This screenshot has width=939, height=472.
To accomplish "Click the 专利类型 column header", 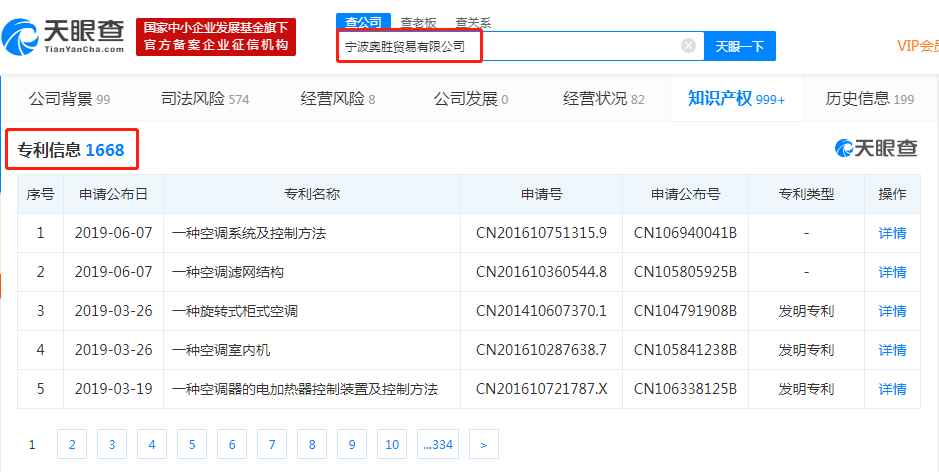I will pyautogui.click(x=806, y=194).
